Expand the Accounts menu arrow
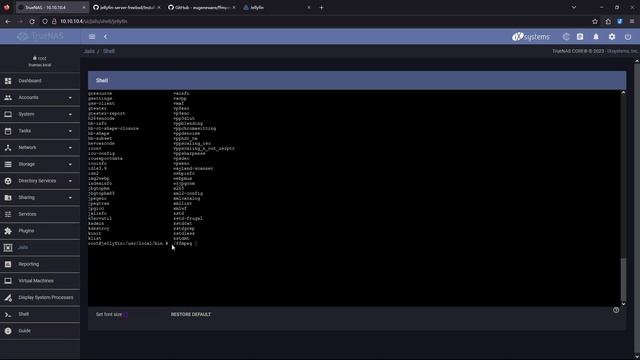 click(70, 98)
